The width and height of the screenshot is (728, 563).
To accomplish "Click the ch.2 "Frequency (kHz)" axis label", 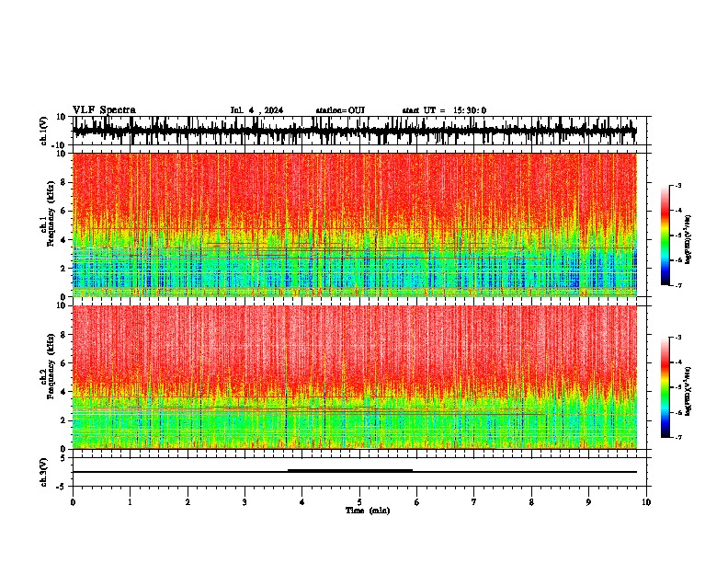I will (51, 366).
